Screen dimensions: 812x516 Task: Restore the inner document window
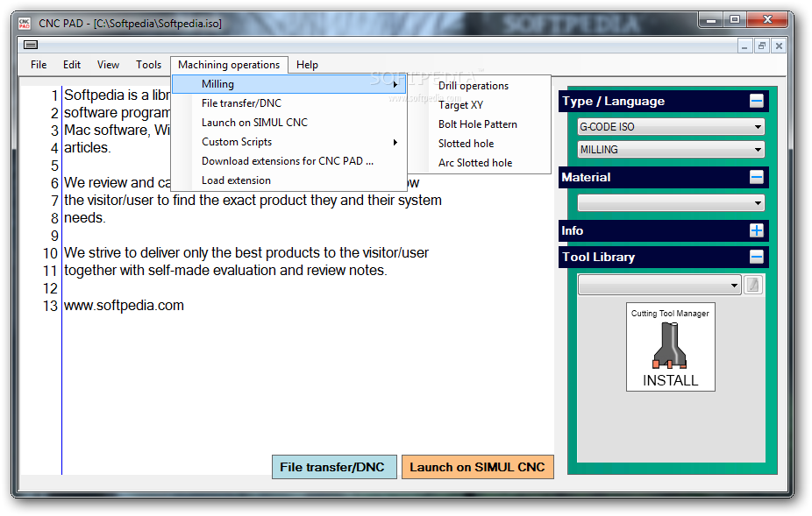(761, 46)
